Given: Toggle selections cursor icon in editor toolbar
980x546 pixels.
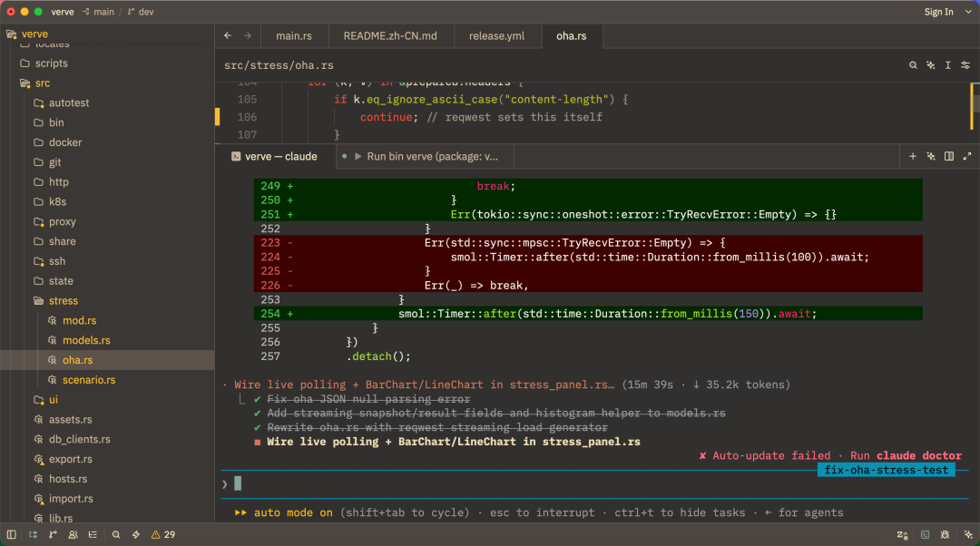Looking at the screenshot, I should pyautogui.click(x=948, y=65).
